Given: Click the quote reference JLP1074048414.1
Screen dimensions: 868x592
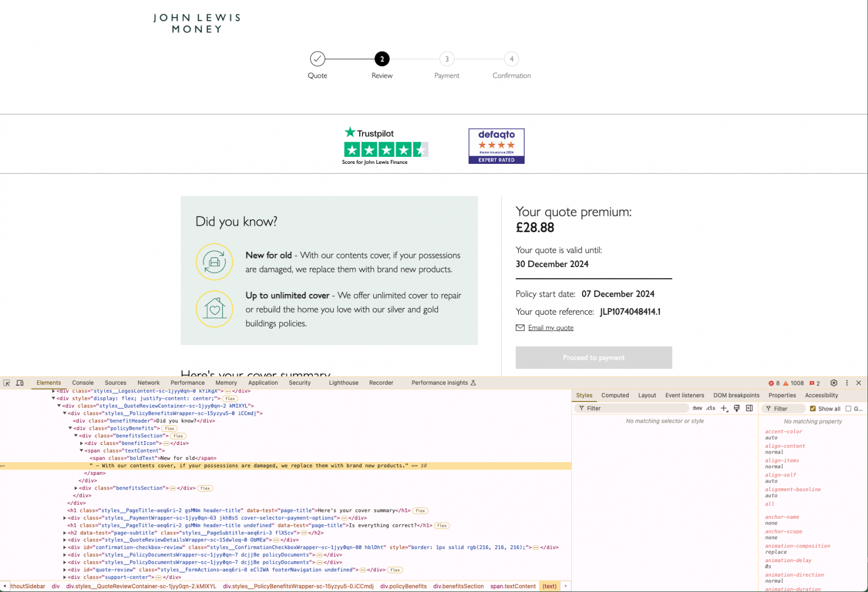Looking at the screenshot, I should point(630,311).
